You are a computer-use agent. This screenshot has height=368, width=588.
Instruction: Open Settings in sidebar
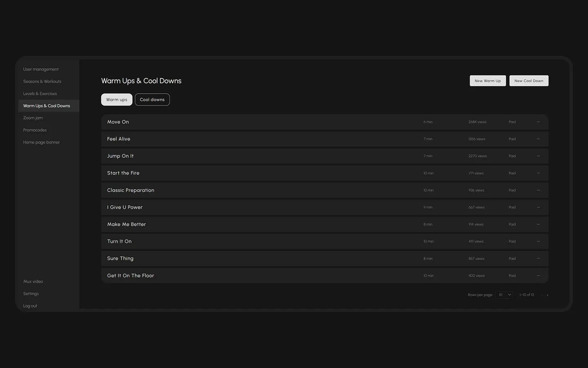point(31,294)
